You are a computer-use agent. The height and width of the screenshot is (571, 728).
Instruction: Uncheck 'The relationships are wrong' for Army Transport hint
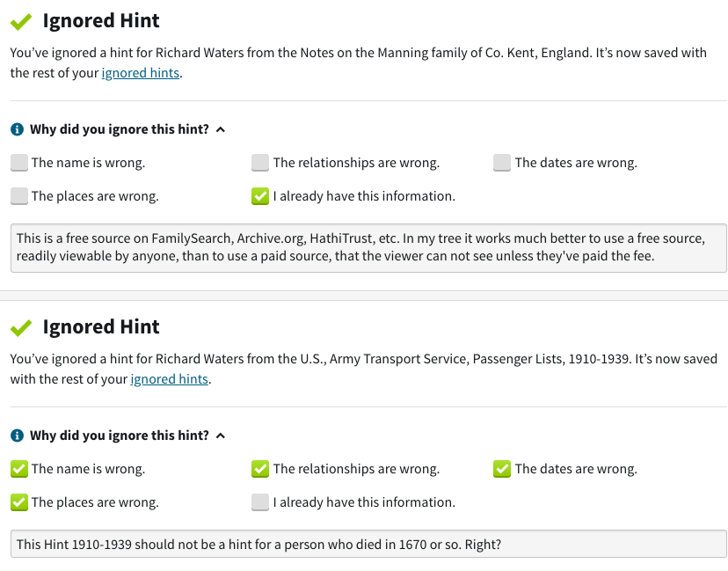click(260, 469)
